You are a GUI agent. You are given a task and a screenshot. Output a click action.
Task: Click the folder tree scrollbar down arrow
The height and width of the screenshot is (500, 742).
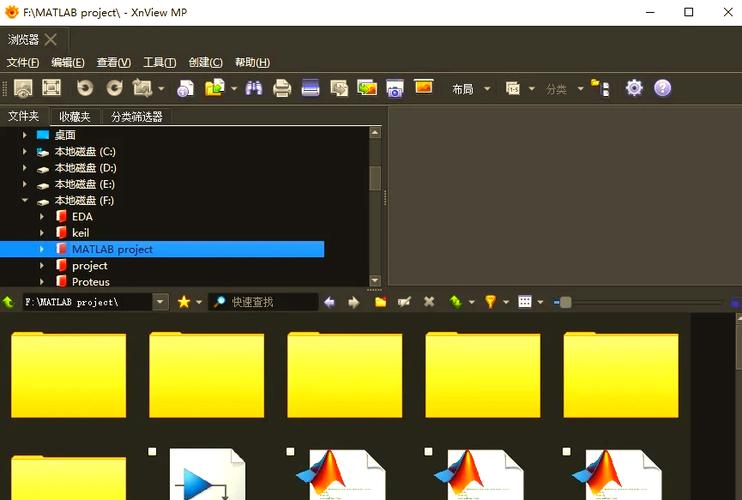pos(374,280)
